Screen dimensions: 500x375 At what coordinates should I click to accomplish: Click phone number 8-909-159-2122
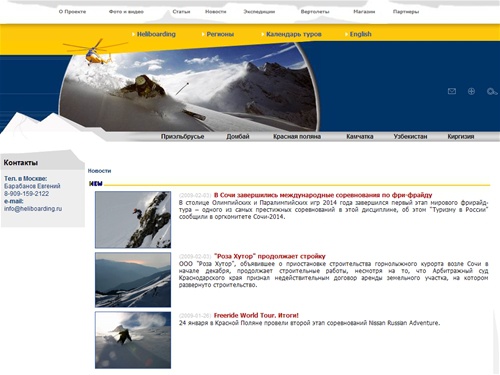pos(26,194)
